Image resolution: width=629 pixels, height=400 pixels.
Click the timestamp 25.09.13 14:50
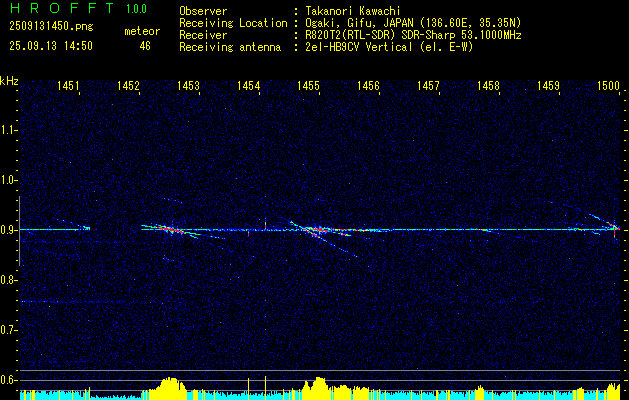click(51, 46)
